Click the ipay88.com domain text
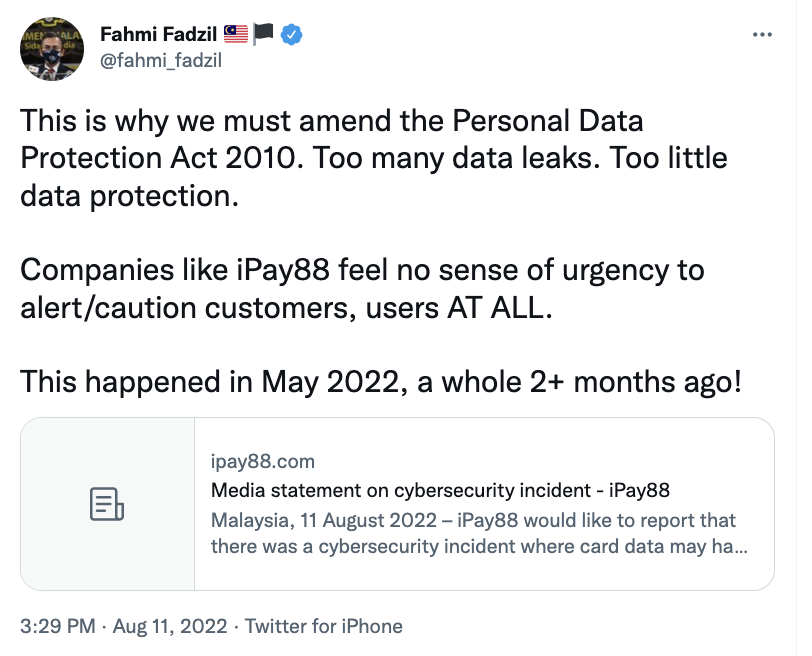 pyautogui.click(x=263, y=461)
